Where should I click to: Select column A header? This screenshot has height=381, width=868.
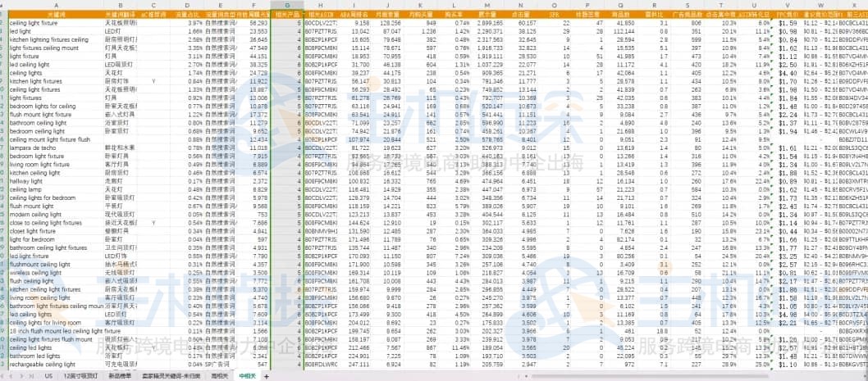click(55, 5)
